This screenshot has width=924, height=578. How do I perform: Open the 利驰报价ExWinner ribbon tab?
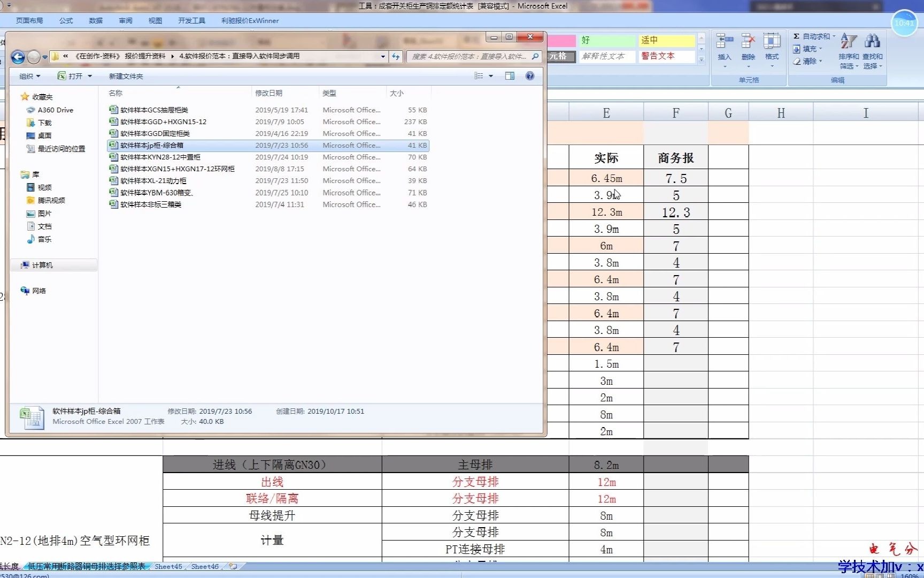(x=250, y=20)
